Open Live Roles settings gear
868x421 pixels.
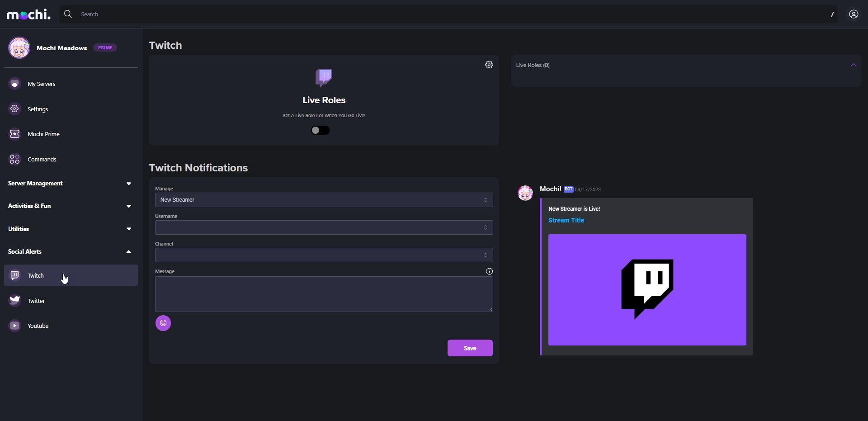[x=489, y=65]
